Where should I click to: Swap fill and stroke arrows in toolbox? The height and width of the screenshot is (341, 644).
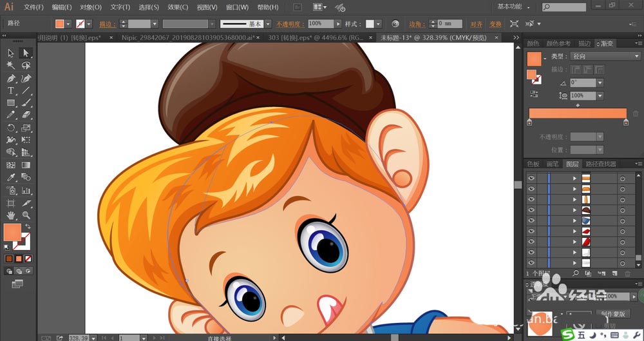(x=28, y=226)
